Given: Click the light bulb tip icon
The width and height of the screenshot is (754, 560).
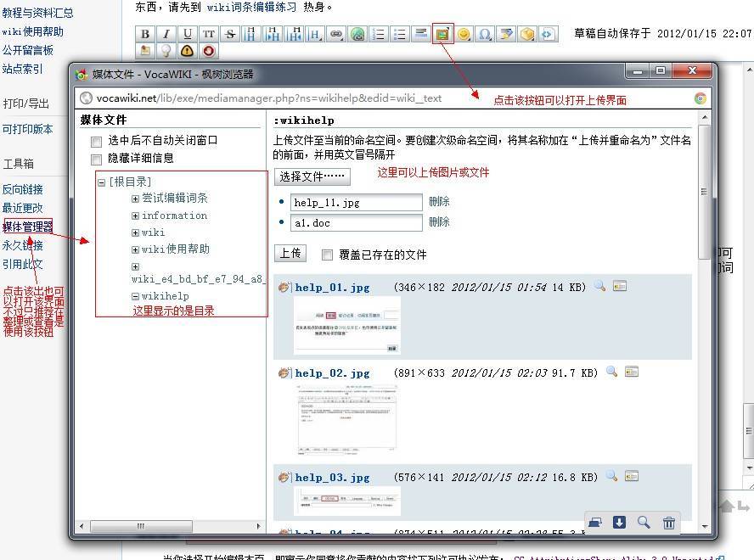Looking at the screenshot, I should 166,50.
